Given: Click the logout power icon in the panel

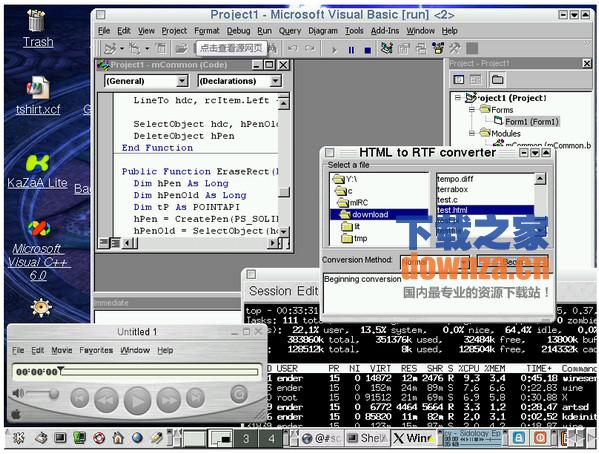Looking at the screenshot, I should [x=540, y=438].
